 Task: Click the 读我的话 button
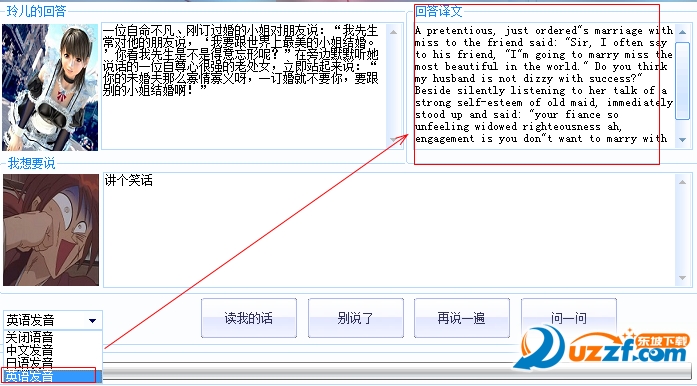[249, 318]
